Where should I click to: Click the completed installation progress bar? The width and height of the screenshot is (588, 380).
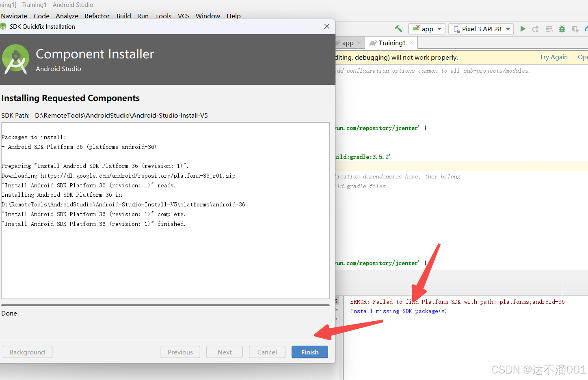[165, 305]
